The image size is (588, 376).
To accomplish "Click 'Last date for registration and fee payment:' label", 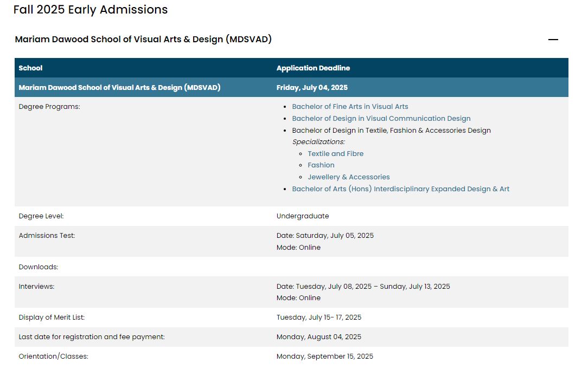I will point(92,336).
